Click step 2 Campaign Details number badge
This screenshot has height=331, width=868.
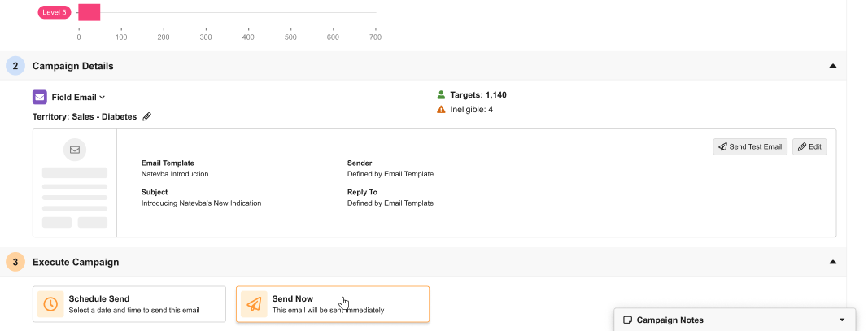[x=15, y=66]
